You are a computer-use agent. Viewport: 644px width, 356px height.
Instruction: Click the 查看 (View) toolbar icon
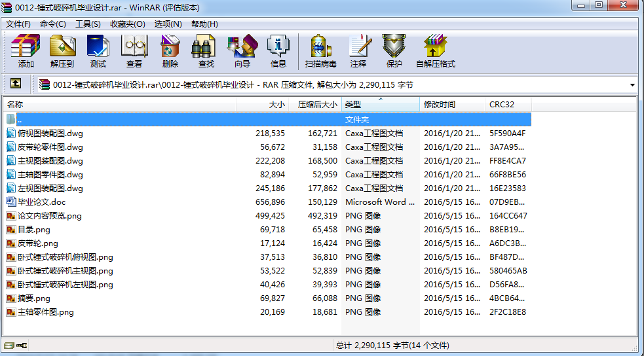click(x=134, y=46)
